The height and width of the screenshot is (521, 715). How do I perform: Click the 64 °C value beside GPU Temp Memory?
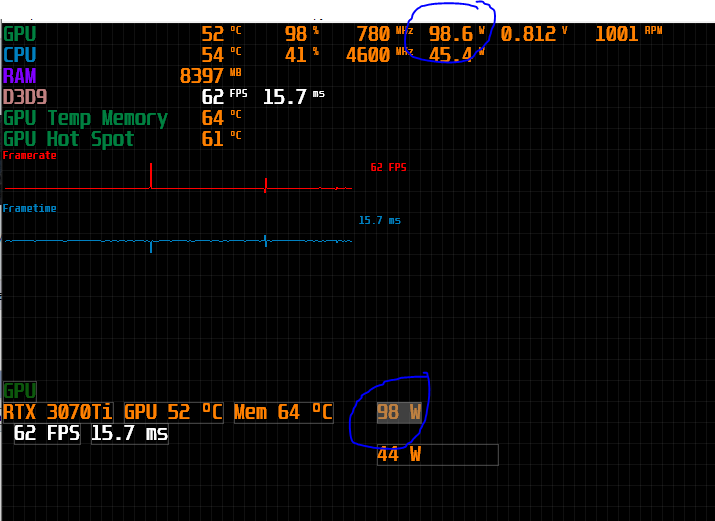coord(221,118)
